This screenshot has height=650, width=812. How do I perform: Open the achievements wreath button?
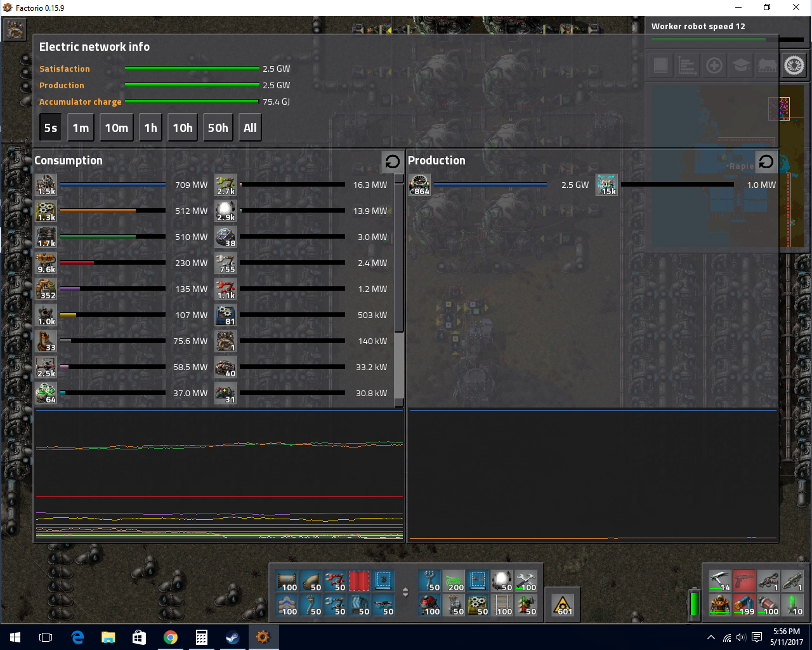pyautogui.click(x=794, y=65)
